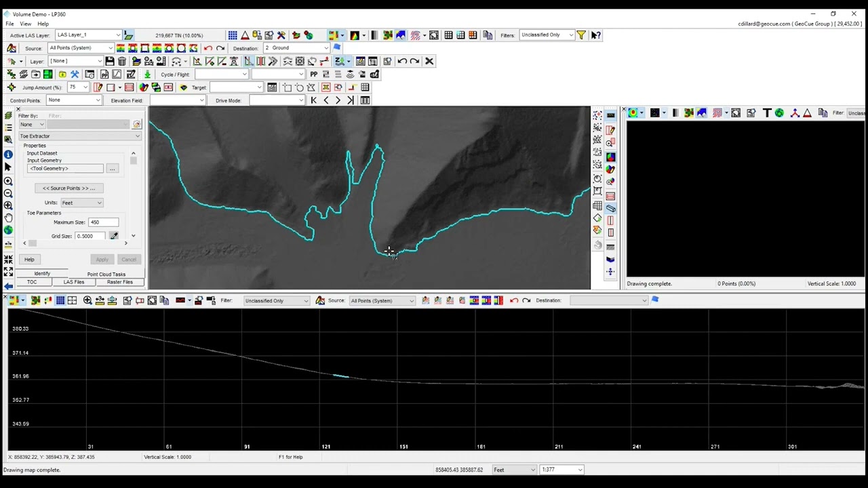Click the blue back arrow icon

(x=8, y=286)
